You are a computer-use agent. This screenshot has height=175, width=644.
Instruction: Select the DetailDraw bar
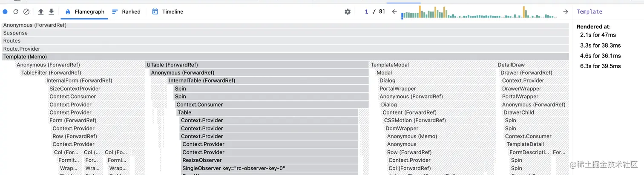click(532, 65)
